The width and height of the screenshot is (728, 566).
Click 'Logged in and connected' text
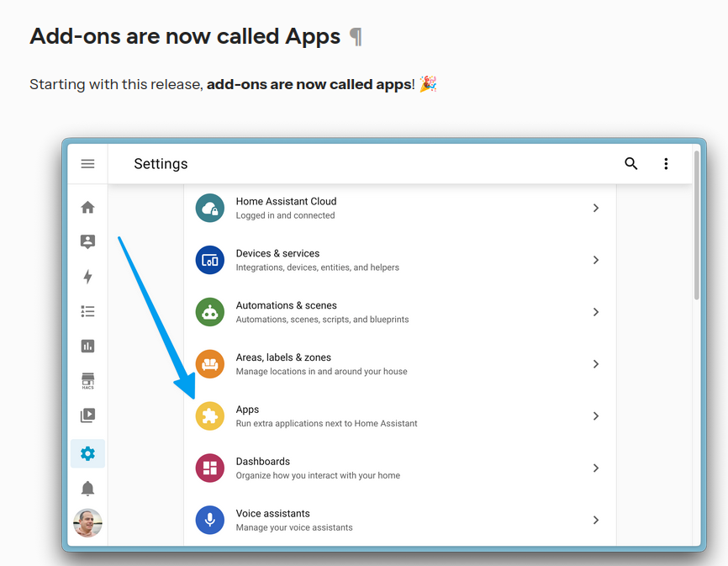pyautogui.click(x=285, y=215)
